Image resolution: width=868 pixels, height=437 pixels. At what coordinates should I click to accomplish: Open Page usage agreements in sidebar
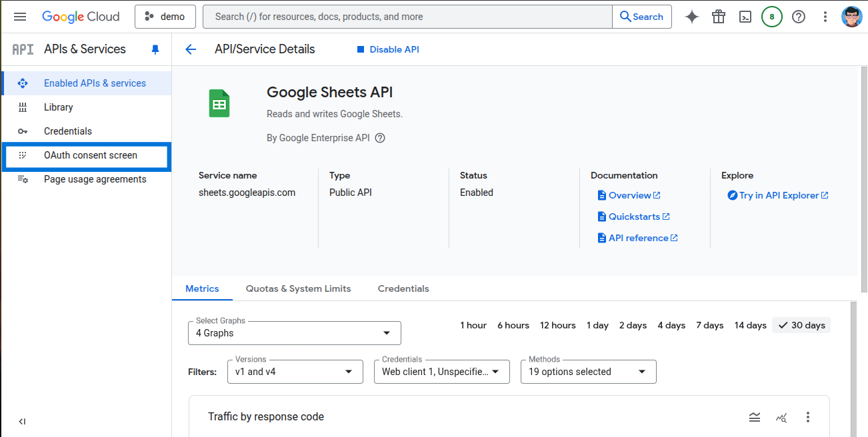87,179
